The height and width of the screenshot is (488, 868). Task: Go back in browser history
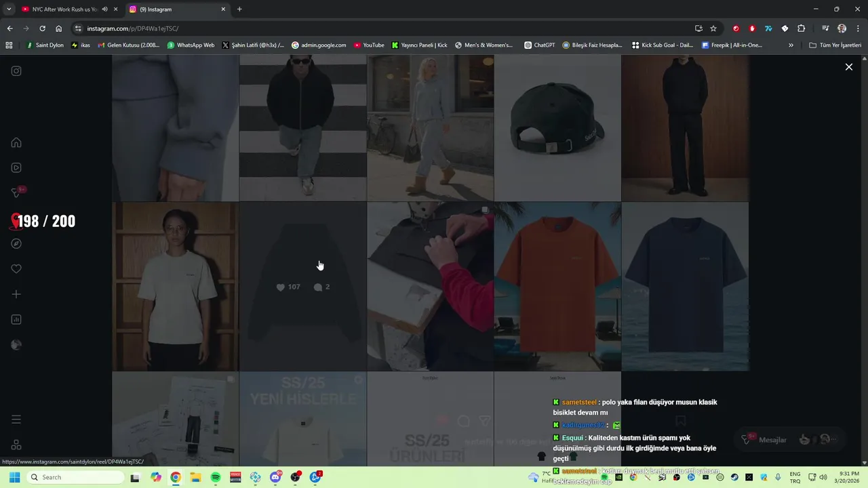point(9,28)
